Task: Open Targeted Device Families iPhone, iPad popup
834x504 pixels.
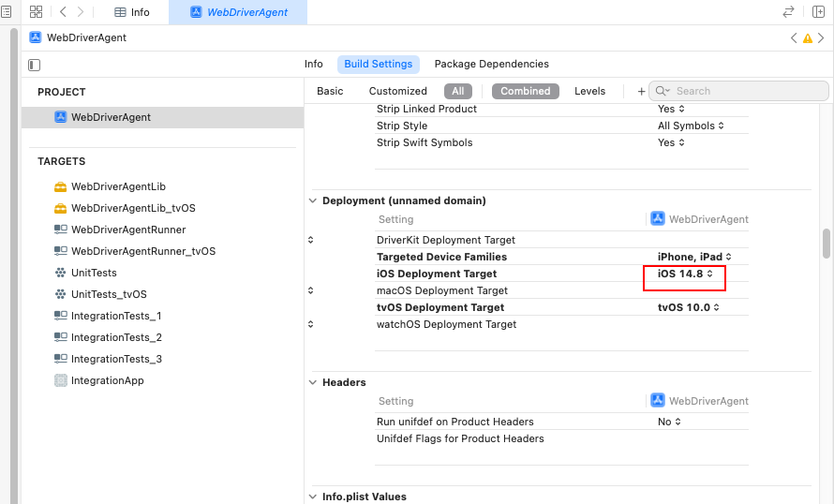Action: pyautogui.click(x=694, y=257)
